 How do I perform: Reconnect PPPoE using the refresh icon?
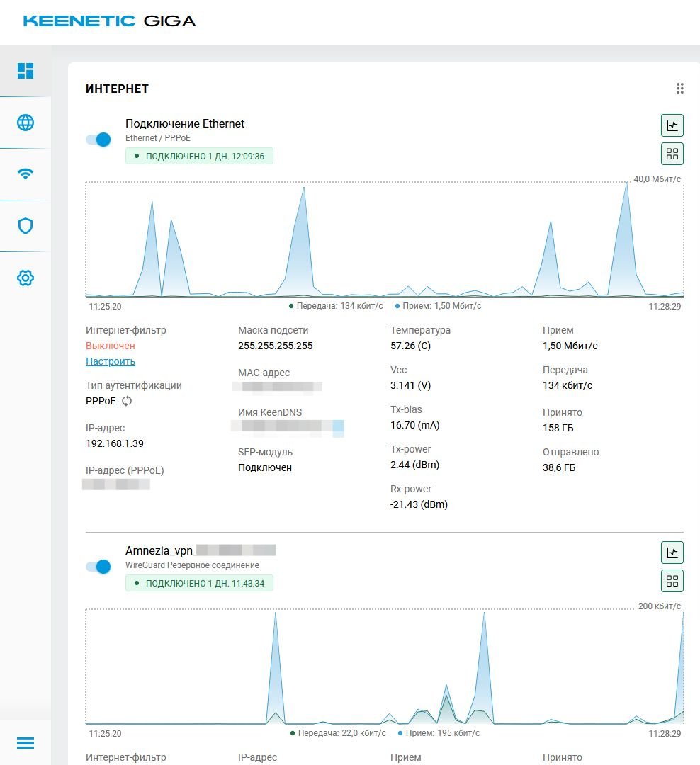tap(127, 401)
